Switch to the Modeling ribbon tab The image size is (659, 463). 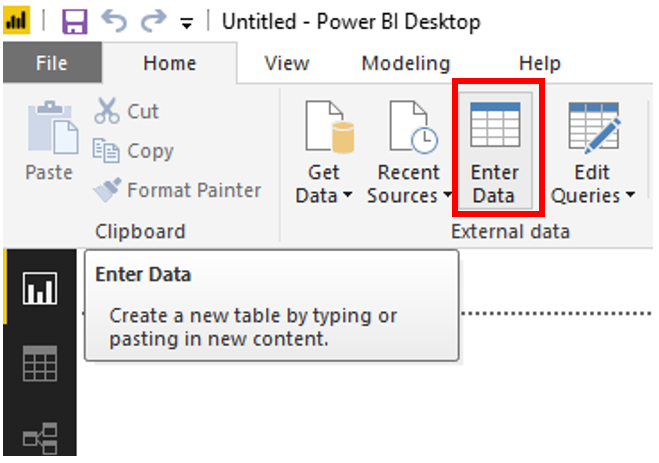(406, 63)
